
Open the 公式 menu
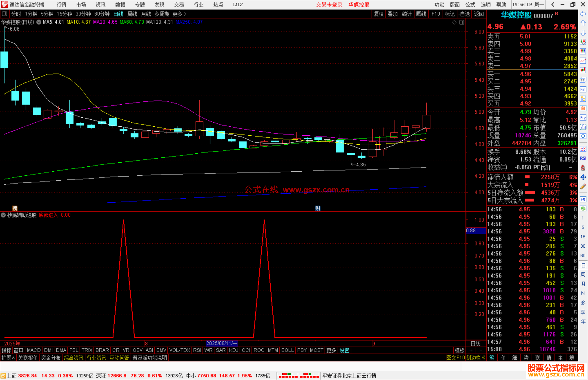click(x=470, y=5)
